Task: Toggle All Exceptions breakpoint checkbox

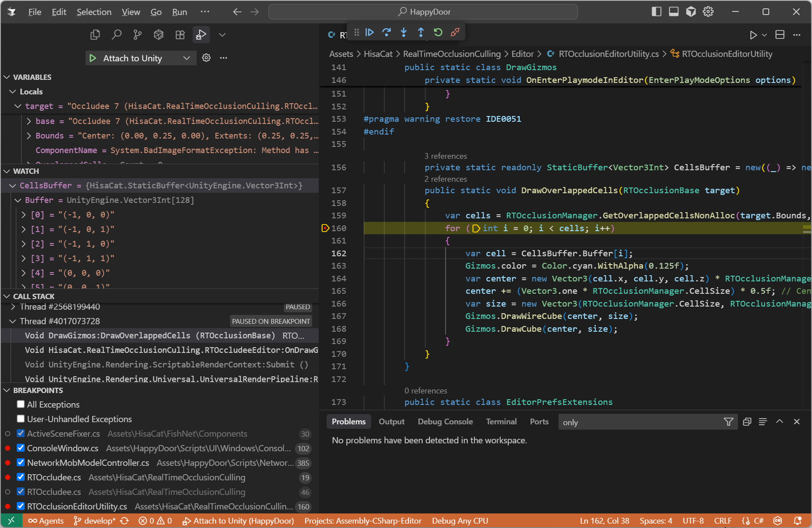Action: [21, 404]
